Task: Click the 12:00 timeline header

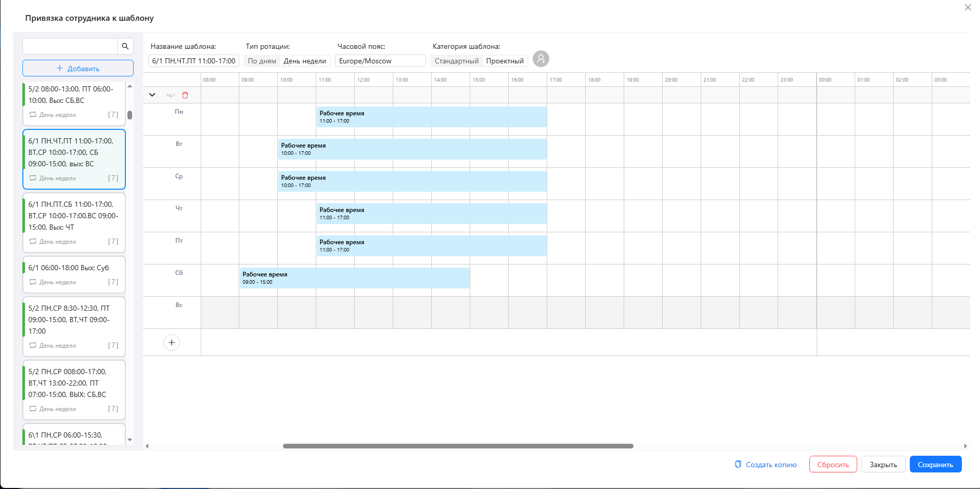Action: coord(363,80)
